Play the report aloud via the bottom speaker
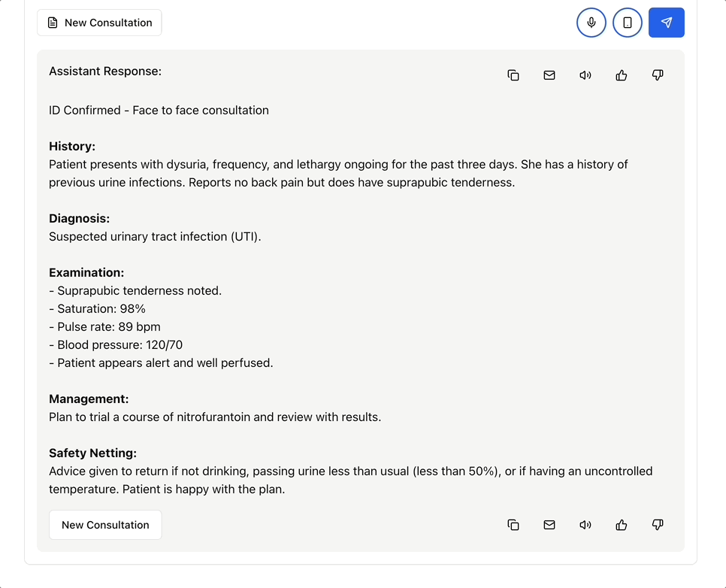The width and height of the screenshot is (726, 588). (585, 525)
